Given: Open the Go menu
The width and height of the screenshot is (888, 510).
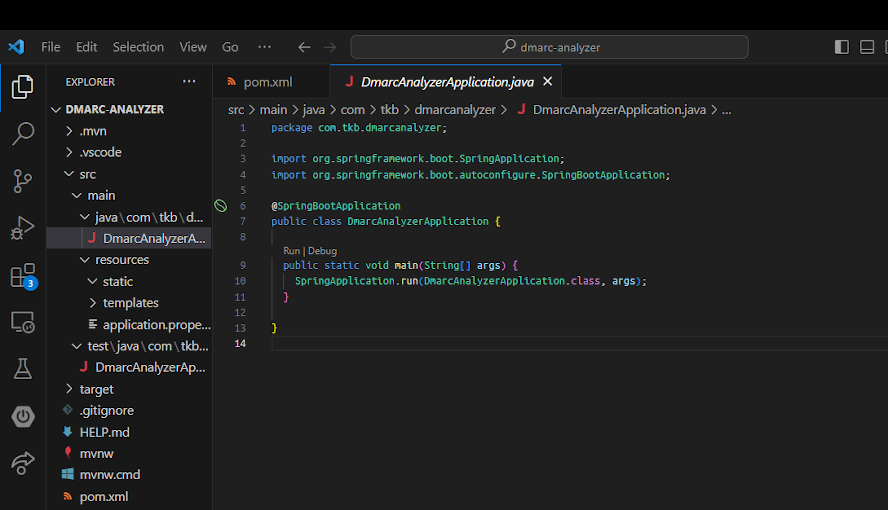Looking at the screenshot, I should tap(230, 47).
